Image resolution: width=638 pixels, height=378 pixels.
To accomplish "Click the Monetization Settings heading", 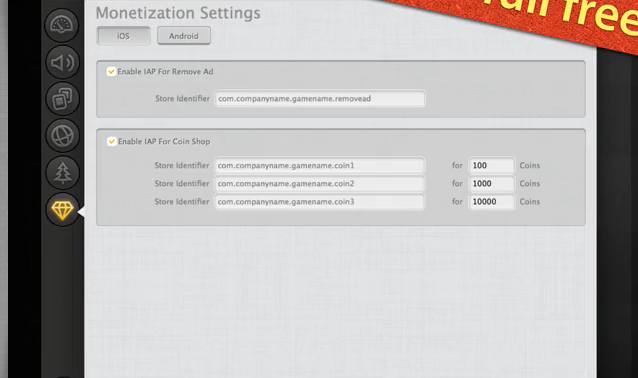I will (x=178, y=13).
